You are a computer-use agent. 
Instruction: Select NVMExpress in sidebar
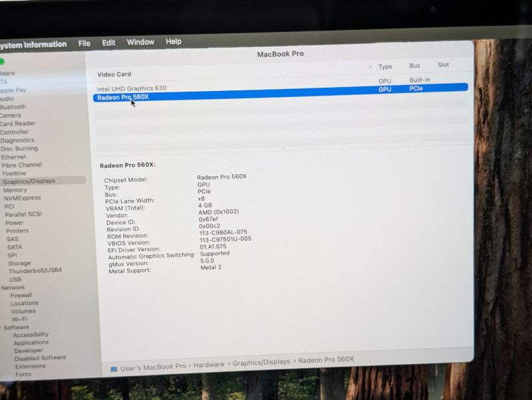[23, 198]
